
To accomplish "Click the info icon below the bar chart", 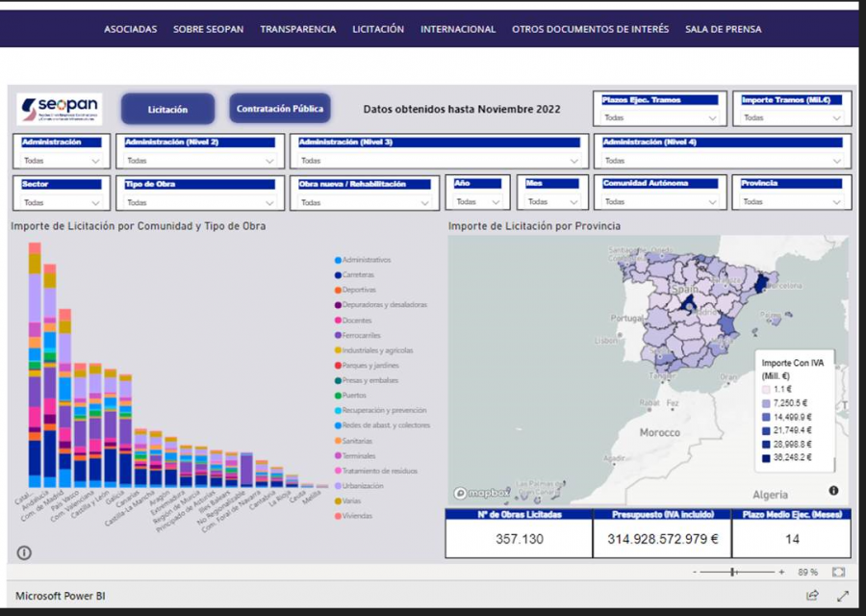I will click(x=24, y=552).
